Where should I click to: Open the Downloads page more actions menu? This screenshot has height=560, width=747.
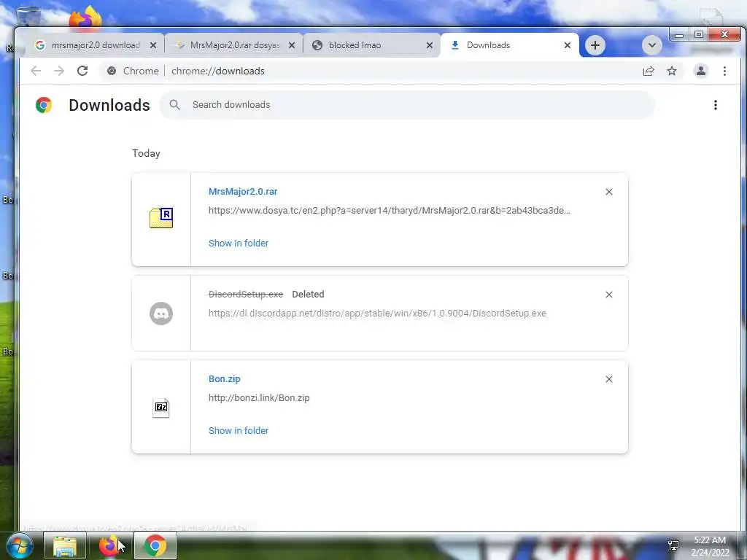(x=715, y=105)
